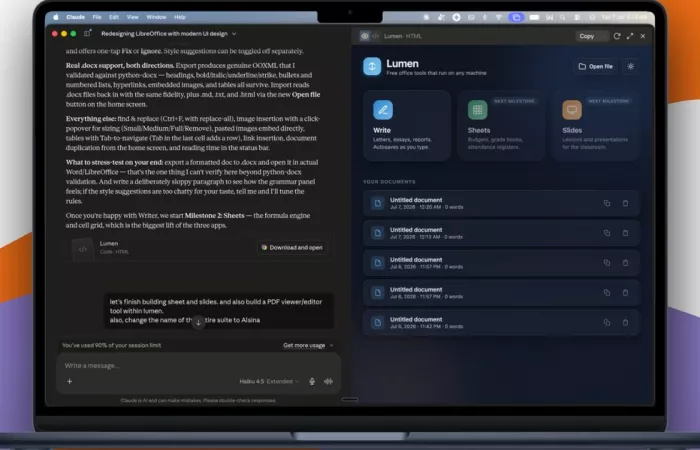Viewport: 700px width, 450px height.
Task: Click the Wi-Fi icon in menu bar
Action: 499,17
